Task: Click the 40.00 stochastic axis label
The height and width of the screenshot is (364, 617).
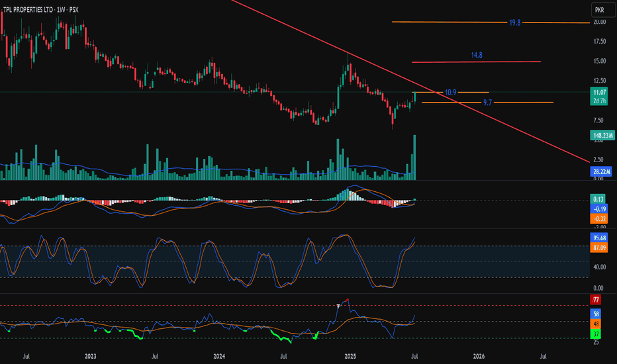Action: (x=600, y=267)
